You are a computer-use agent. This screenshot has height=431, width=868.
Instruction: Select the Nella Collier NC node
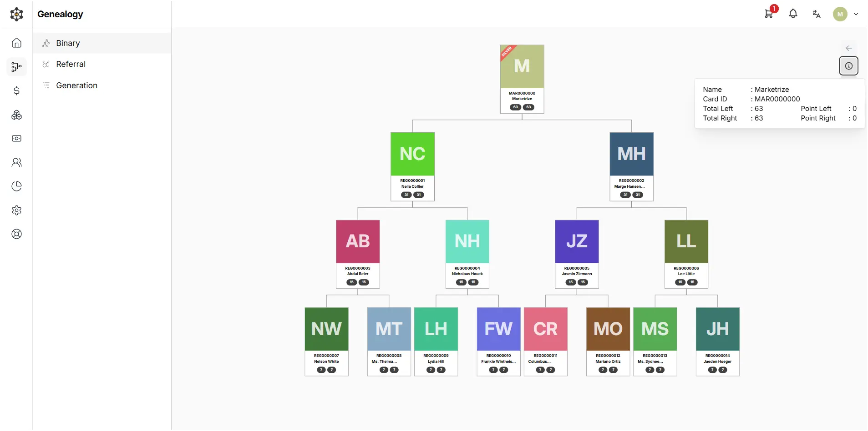tap(412, 166)
